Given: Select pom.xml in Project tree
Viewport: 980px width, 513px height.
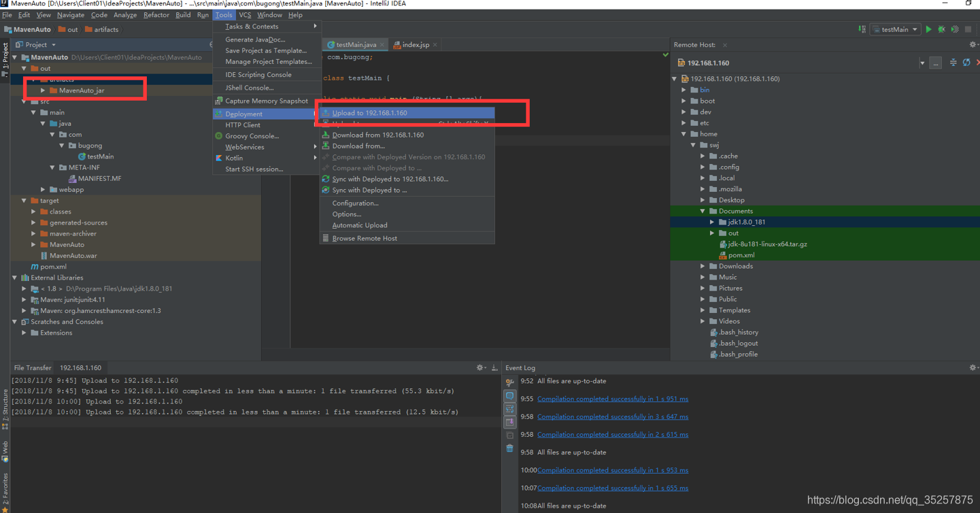Looking at the screenshot, I should [x=48, y=267].
